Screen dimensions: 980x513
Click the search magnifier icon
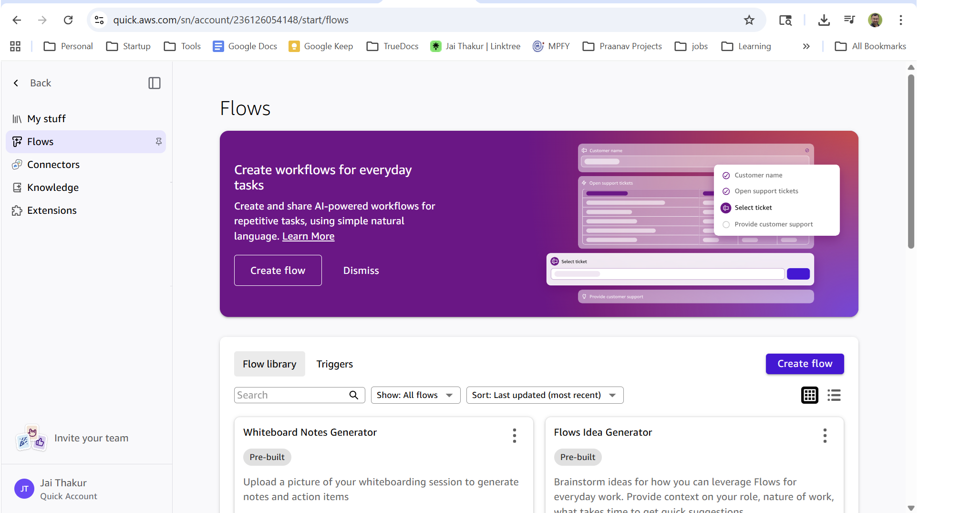point(354,395)
